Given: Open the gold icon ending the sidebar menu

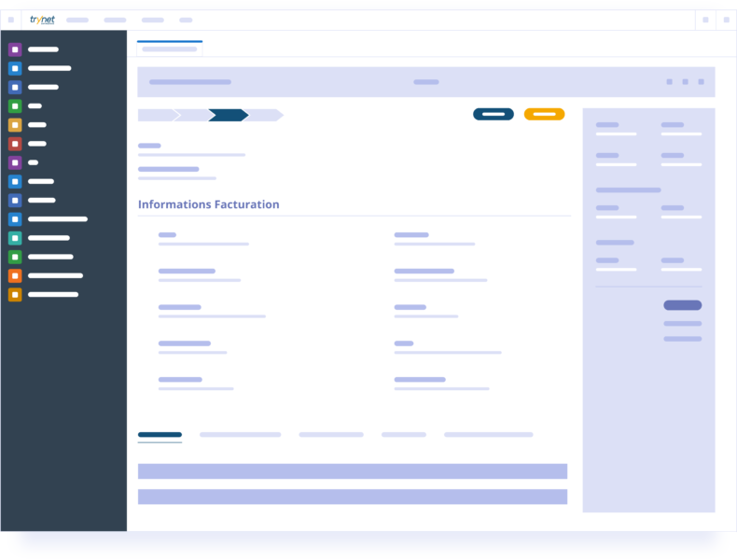Looking at the screenshot, I should point(15,295).
